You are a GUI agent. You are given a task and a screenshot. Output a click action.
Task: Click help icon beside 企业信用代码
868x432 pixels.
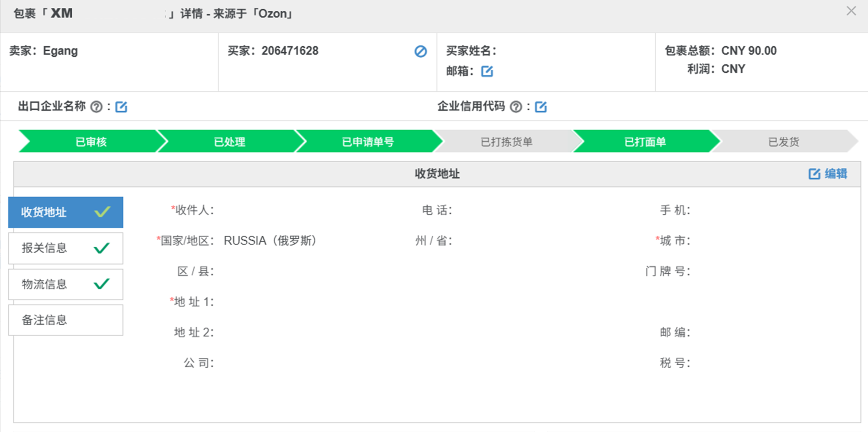(516, 107)
